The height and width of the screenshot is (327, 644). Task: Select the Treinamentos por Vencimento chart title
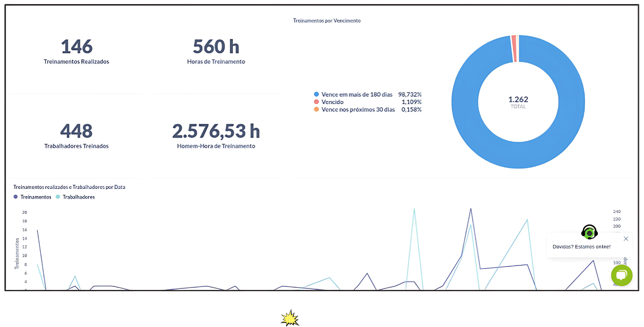[326, 21]
